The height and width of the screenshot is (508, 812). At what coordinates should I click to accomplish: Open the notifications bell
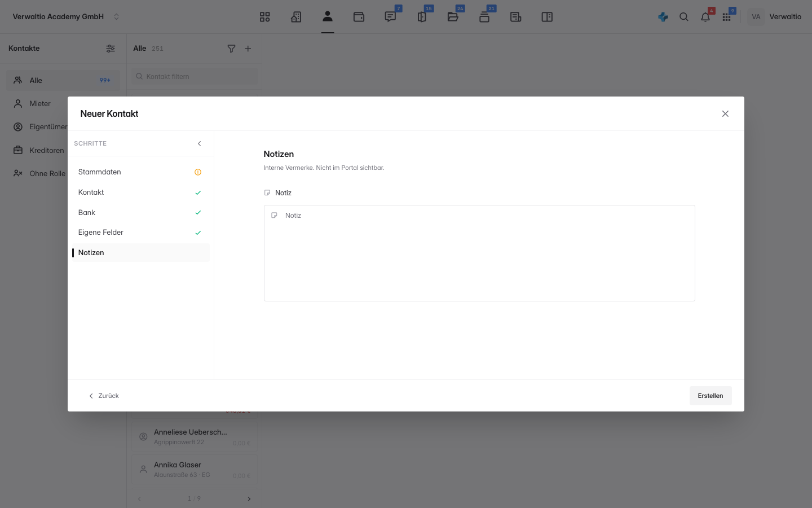[x=705, y=17]
